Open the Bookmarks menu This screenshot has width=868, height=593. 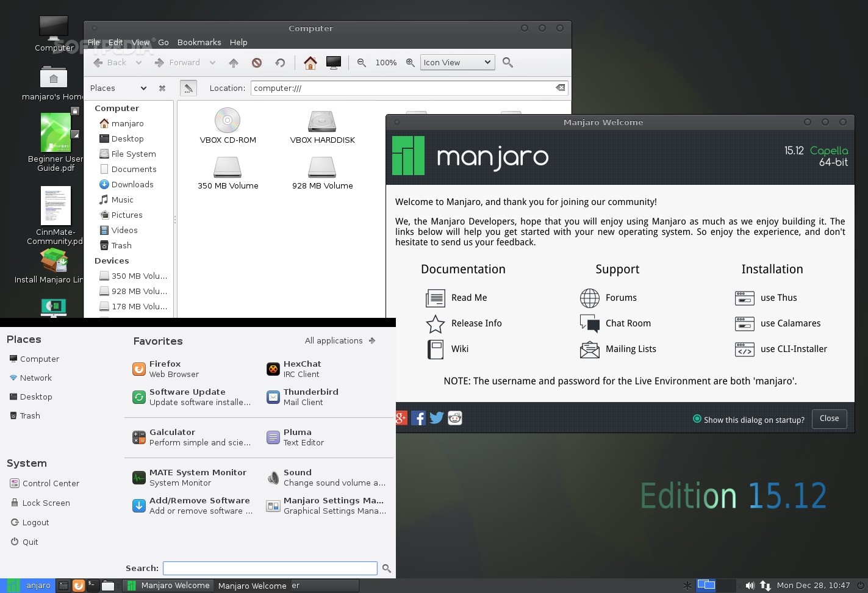[x=199, y=43]
